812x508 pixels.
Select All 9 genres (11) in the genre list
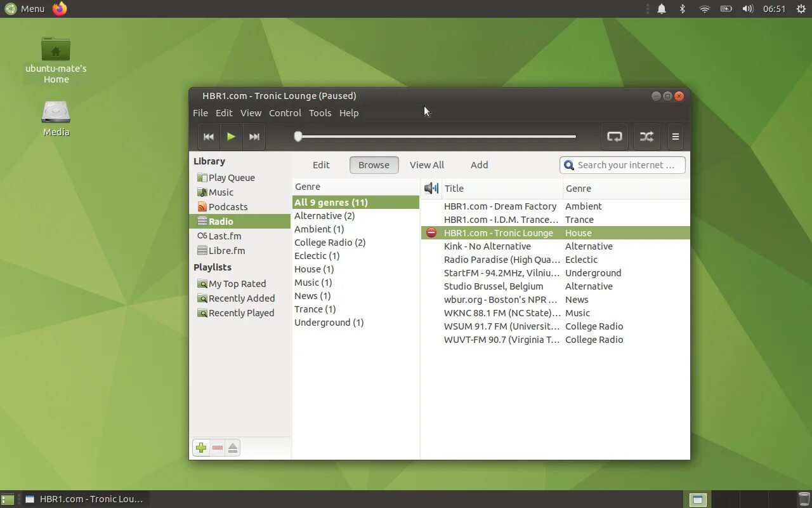point(355,203)
